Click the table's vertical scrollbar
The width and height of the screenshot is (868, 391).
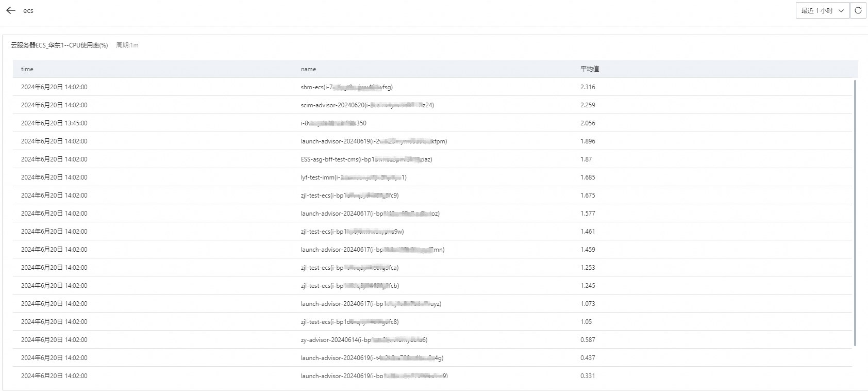(x=855, y=213)
